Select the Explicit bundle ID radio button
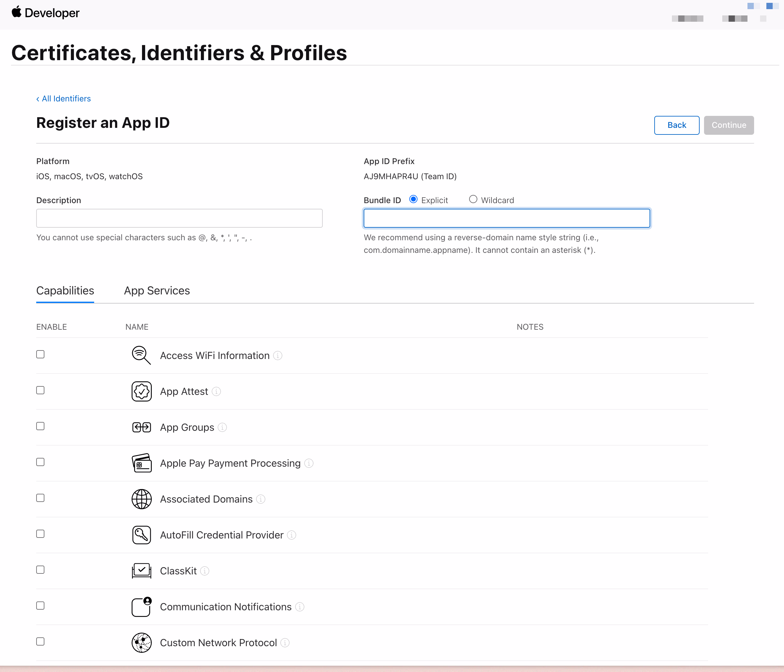This screenshot has height=672, width=784. click(413, 199)
